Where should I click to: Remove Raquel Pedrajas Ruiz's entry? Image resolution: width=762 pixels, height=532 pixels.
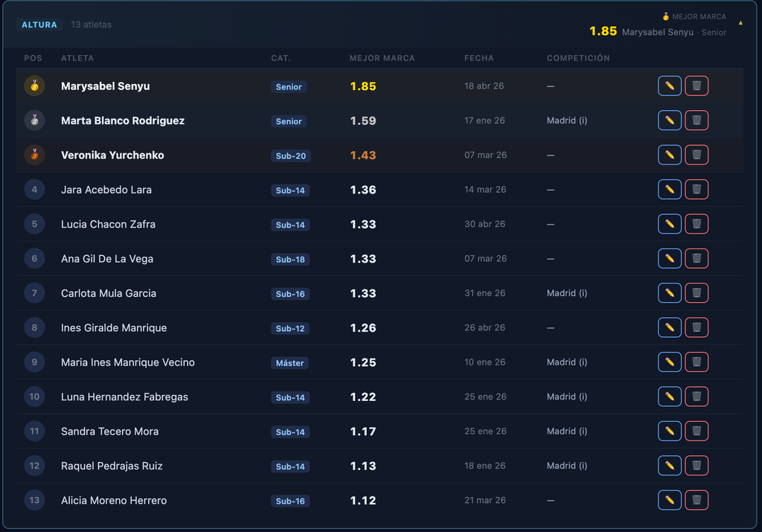697,466
